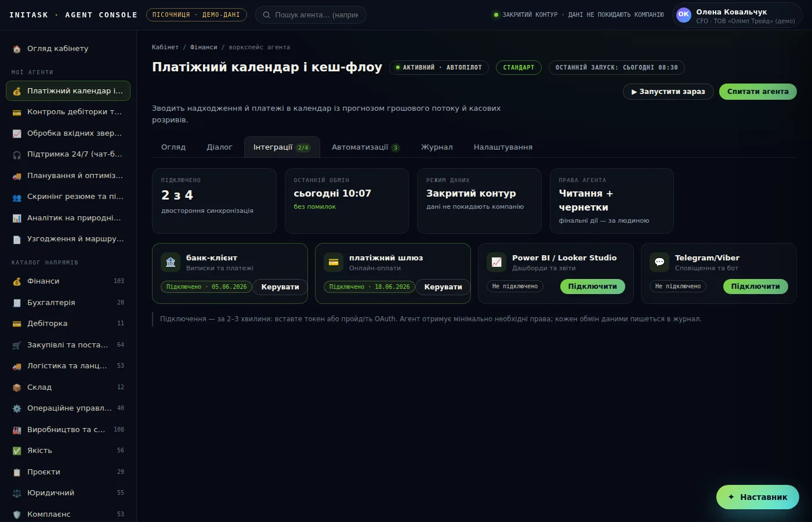Click the Telegram/Viber chat bubble icon
The height and width of the screenshot is (522, 812).
(x=659, y=262)
